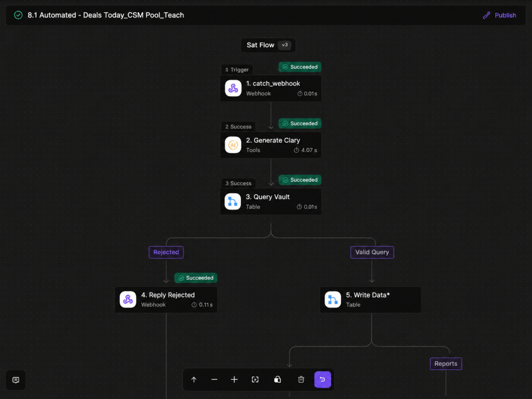Open the v3 version badge

pyautogui.click(x=285, y=45)
